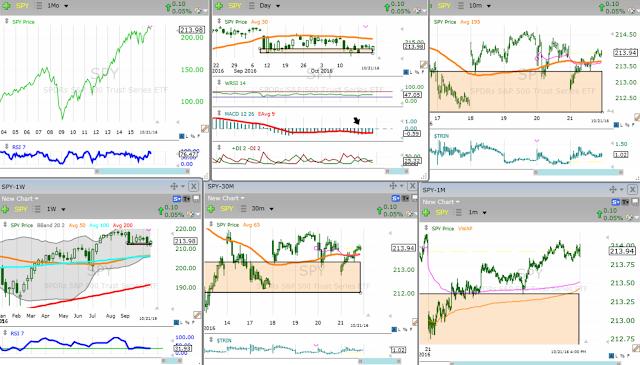Select SPY-30M panel title tab
The height and width of the screenshot is (365, 640).
tap(221, 187)
